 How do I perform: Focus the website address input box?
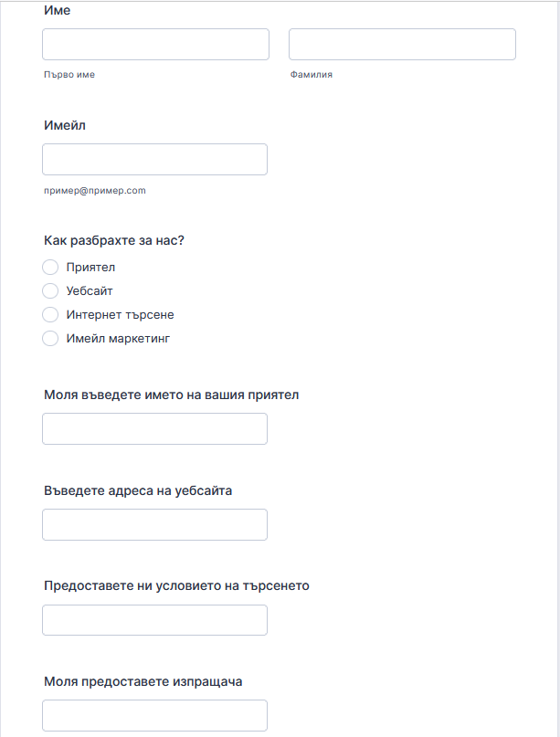coord(154,524)
